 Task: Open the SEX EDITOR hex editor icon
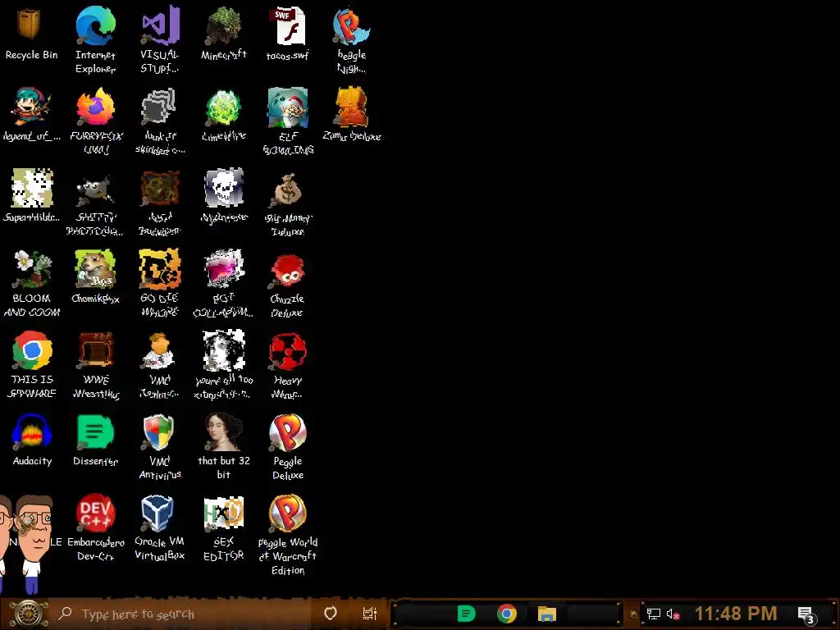(x=224, y=514)
